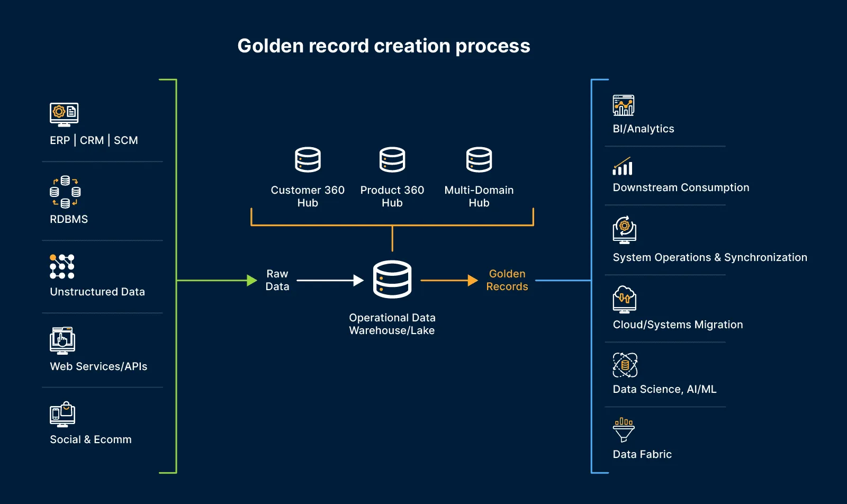Click the Unstructured Data label
The width and height of the screenshot is (847, 504).
97,292
